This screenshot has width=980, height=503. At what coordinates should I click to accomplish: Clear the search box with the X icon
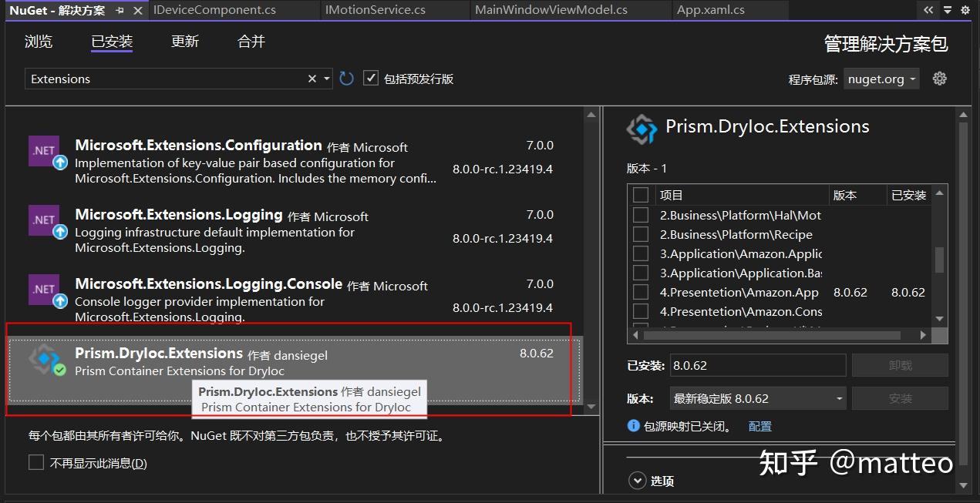[x=312, y=78]
